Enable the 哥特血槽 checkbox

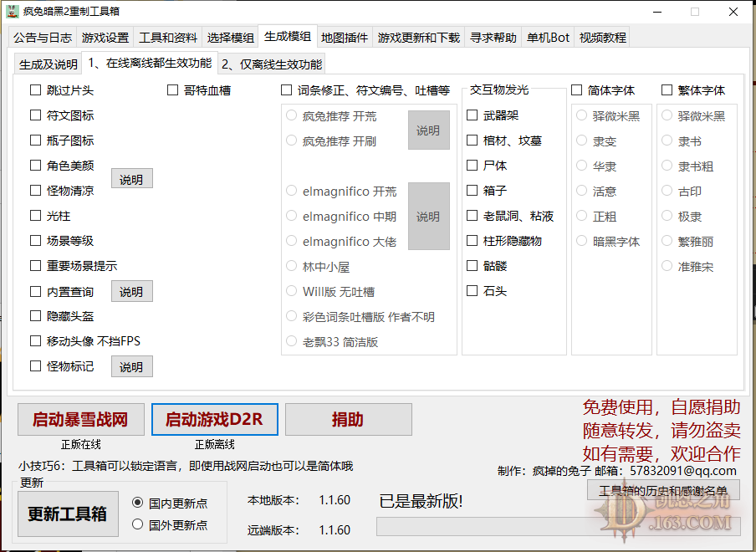[x=172, y=90]
